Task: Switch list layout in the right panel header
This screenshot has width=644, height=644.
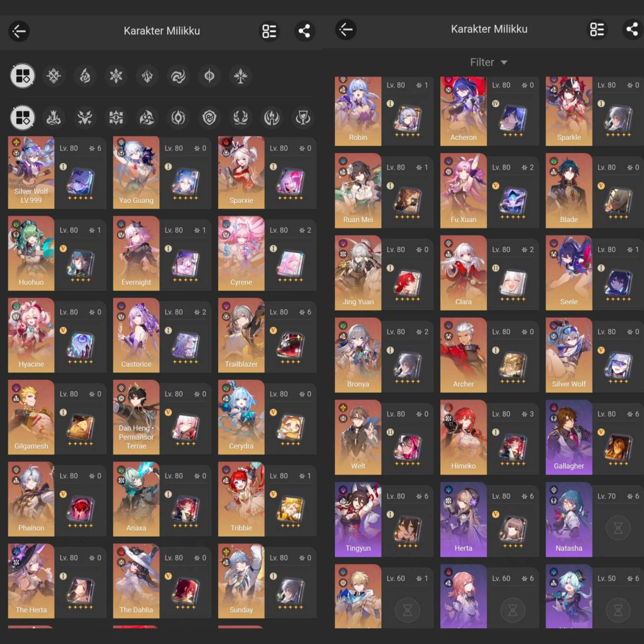Action: (x=597, y=30)
